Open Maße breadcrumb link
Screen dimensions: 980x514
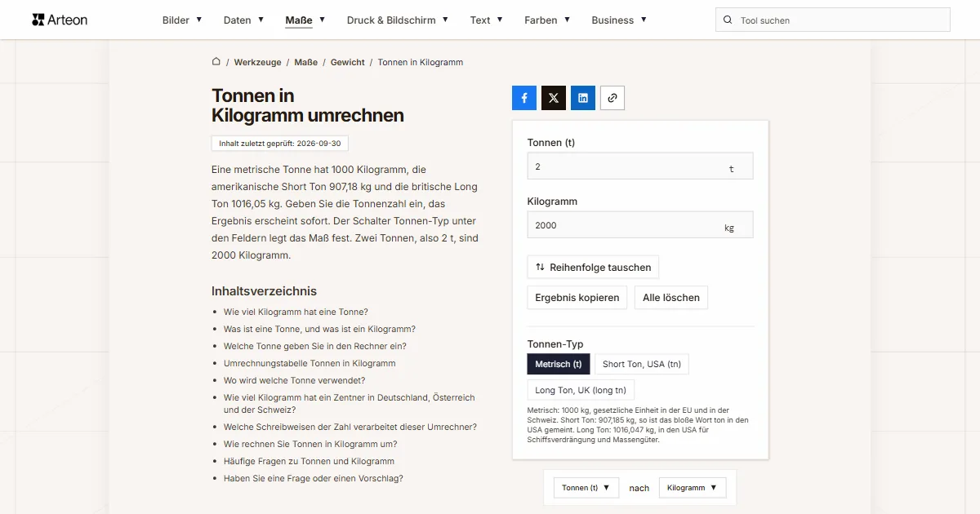click(306, 62)
